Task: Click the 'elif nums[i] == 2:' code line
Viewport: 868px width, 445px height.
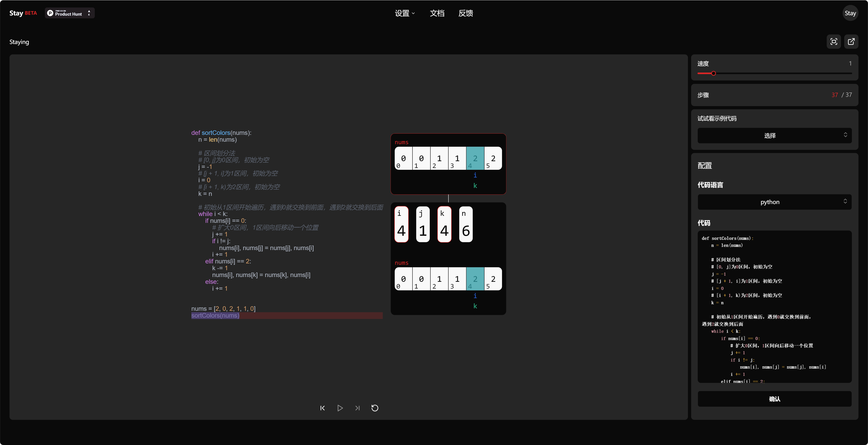Action: click(x=228, y=261)
